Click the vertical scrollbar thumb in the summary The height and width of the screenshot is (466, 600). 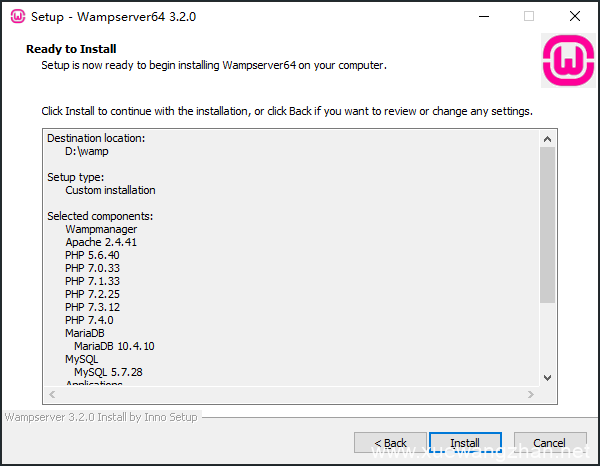pos(547,225)
